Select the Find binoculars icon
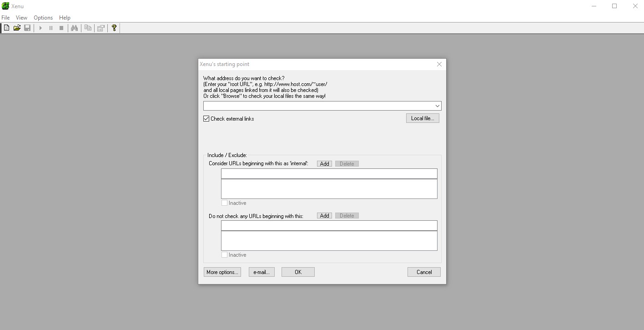Screen dimensions: 644x330 click(74, 27)
